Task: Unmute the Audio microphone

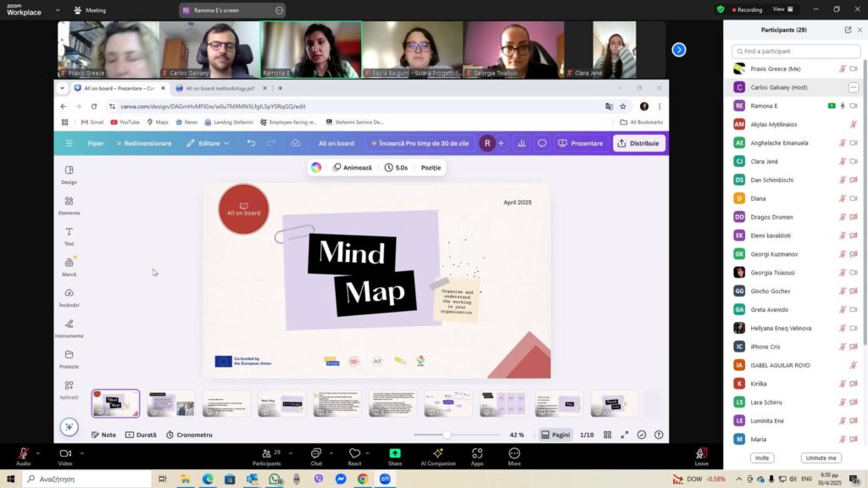Action: (23, 454)
